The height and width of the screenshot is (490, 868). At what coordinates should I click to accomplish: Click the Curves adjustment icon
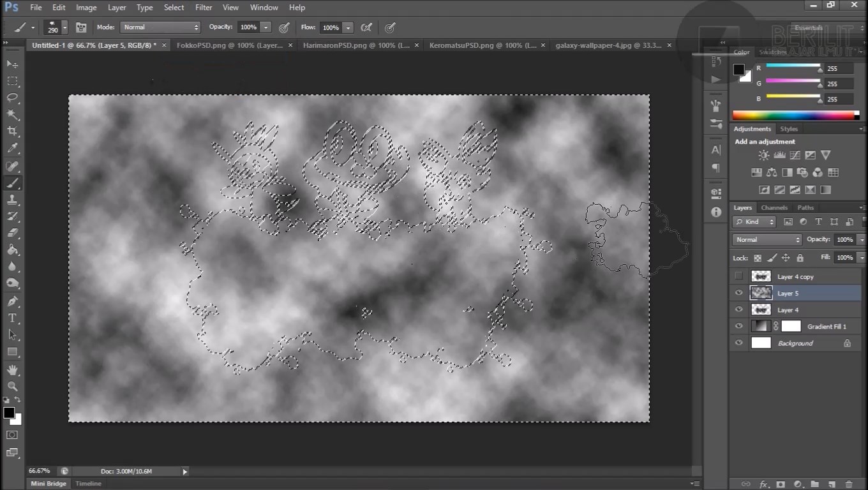795,155
